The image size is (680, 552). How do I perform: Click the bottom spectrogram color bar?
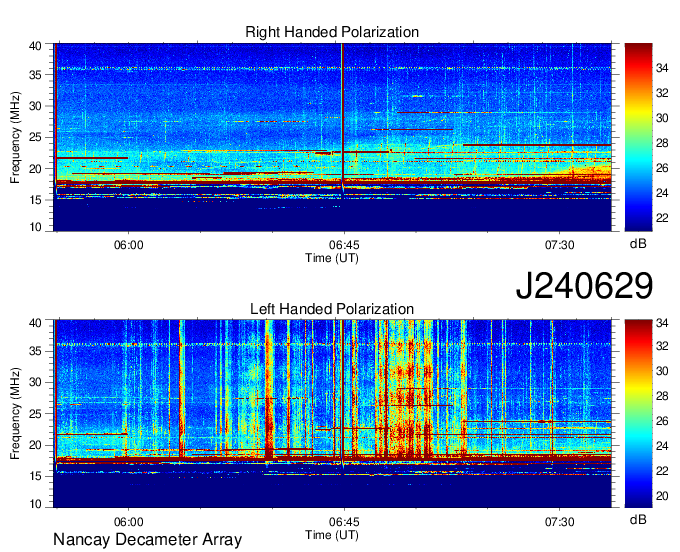point(638,414)
